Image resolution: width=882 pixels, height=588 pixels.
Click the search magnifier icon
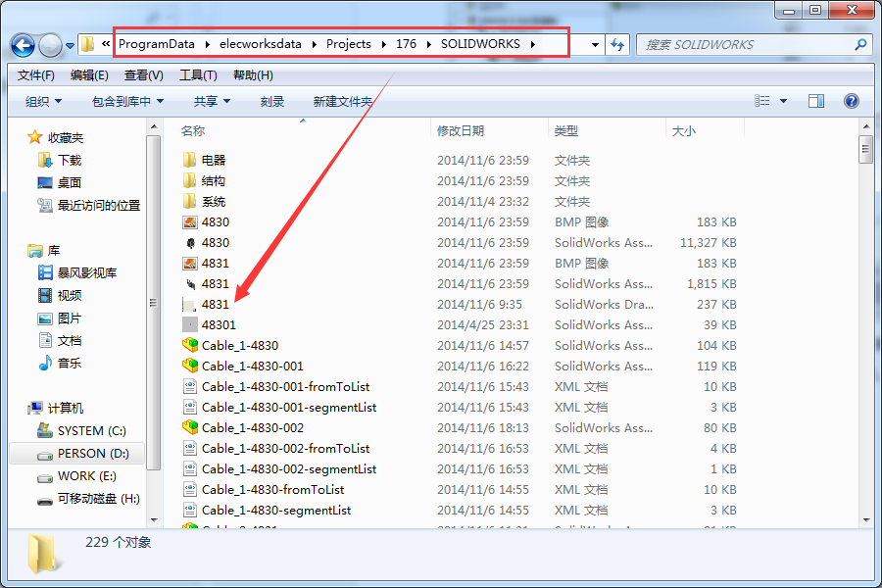[860, 44]
